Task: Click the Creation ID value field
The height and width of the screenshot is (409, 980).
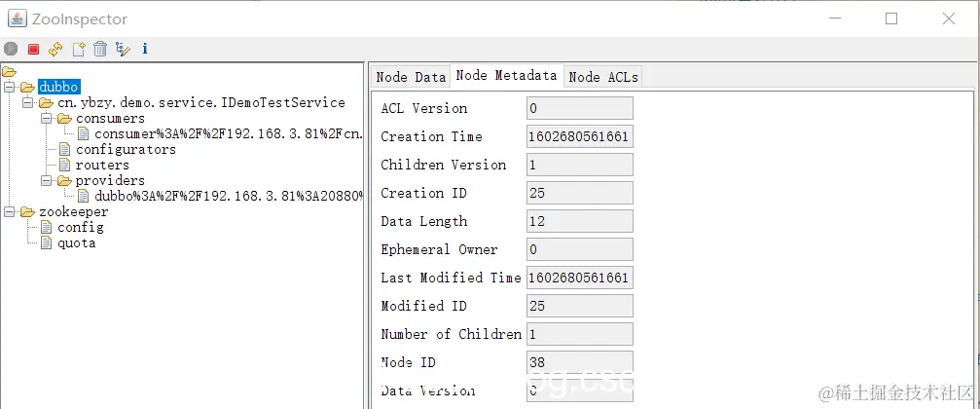Action: point(579,193)
